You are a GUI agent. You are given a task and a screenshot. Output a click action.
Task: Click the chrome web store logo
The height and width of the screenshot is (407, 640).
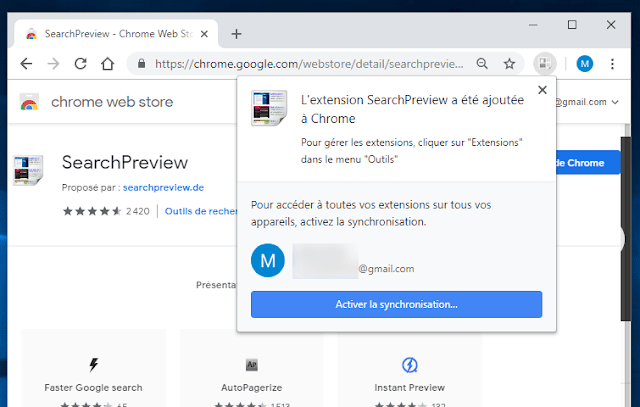point(29,102)
